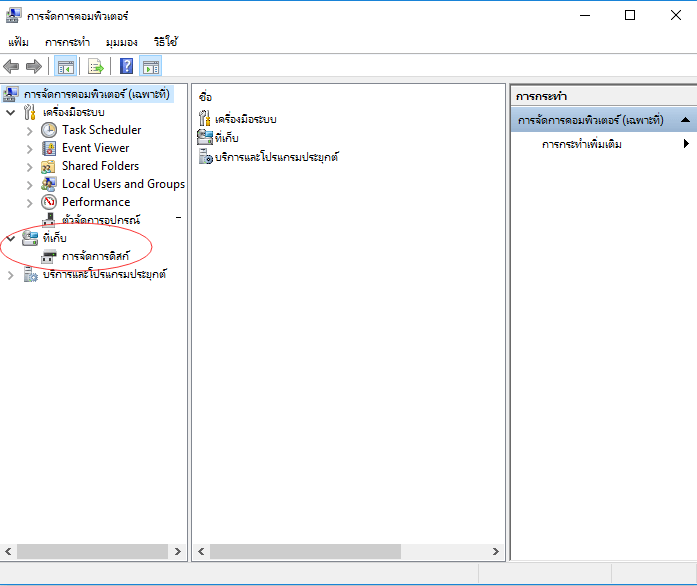697x586 pixels.
Task: Open Local Users and Groups
Action: [122, 184]
